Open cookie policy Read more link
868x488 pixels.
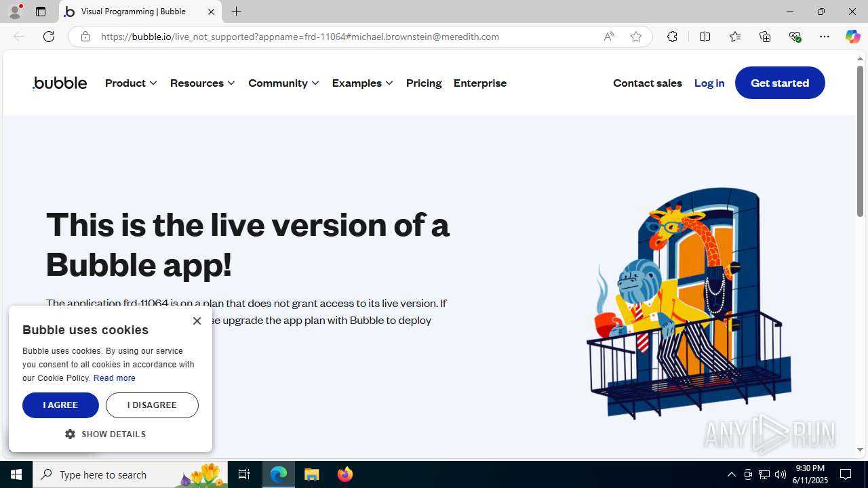tap(115, 378)
